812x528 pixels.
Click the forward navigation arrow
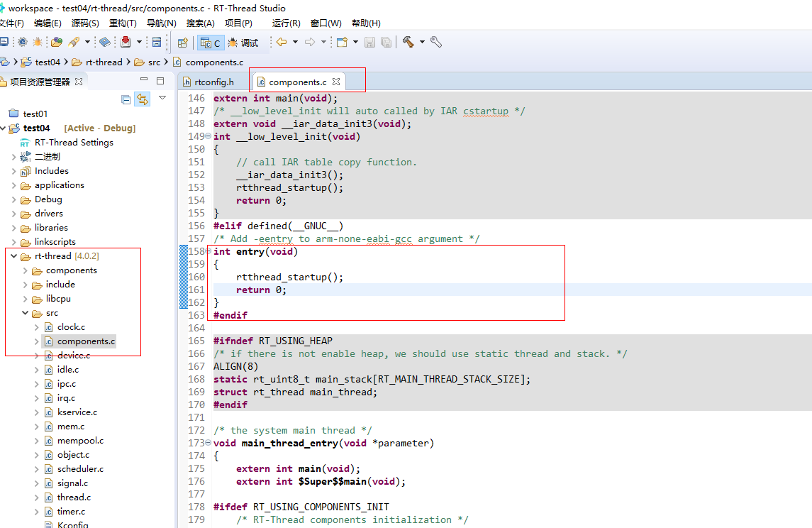[310, 42]
